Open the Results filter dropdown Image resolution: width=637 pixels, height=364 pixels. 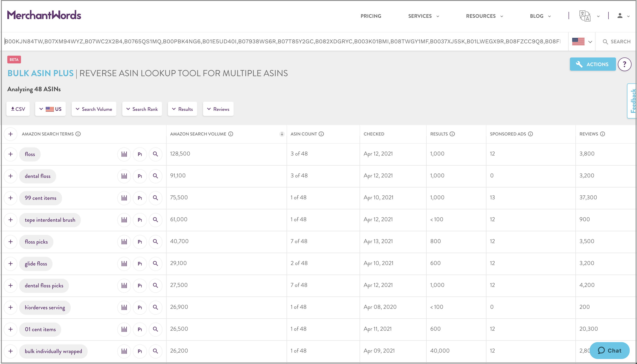click(182, 109)
